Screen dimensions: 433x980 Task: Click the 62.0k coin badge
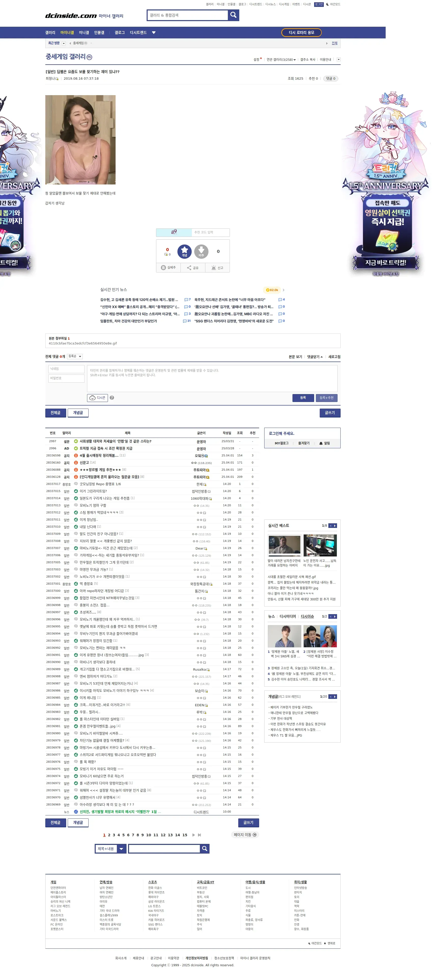tap(272, 290)
